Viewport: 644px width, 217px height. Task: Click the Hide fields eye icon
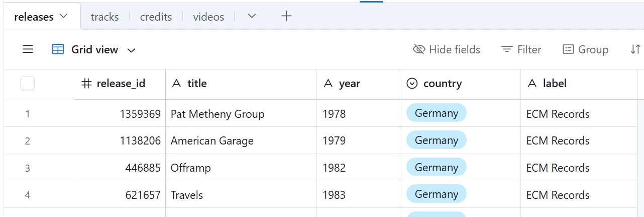pyautogui.click(x=418, y=49)
